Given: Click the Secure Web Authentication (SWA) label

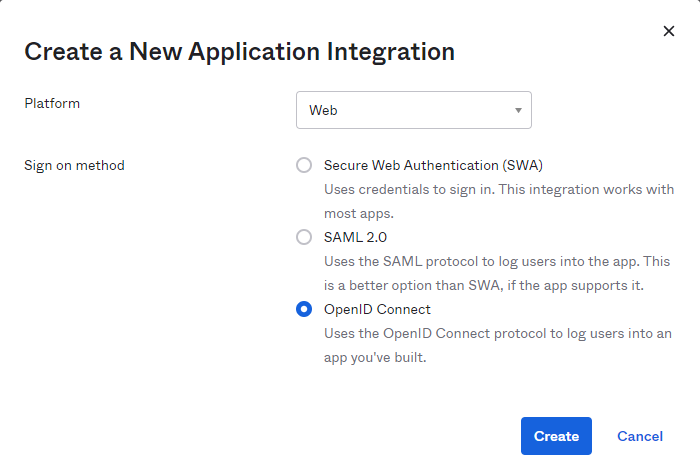Looking at the screenshot, I should coord(433,165).
